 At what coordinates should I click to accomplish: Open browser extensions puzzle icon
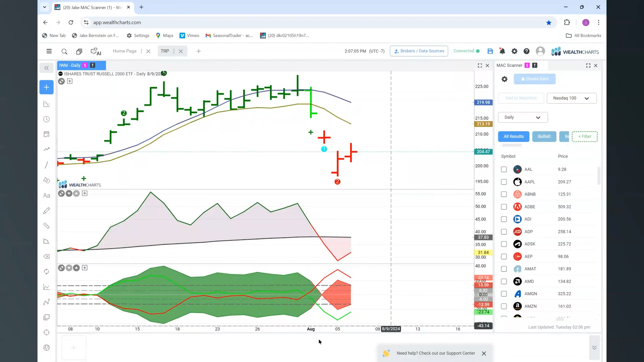coord(567,22)
